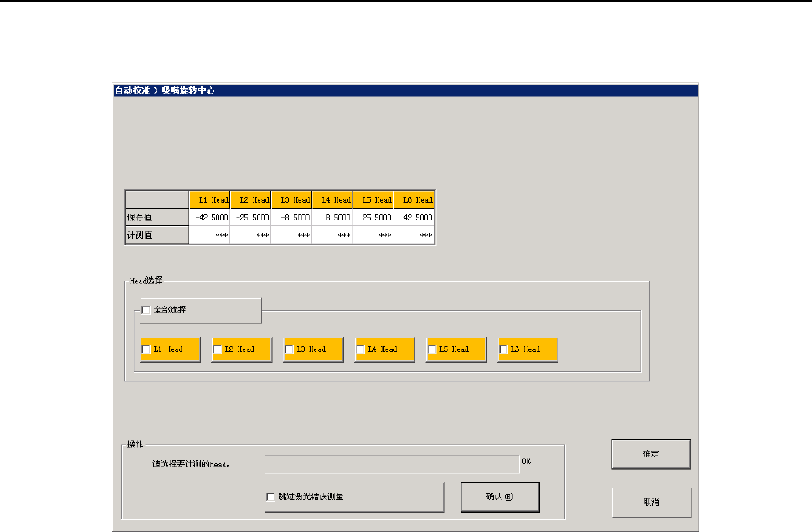812x532 pixels.
Task: Click the 请选择要计测的Head prompt text
Action: tap(191, 464)
